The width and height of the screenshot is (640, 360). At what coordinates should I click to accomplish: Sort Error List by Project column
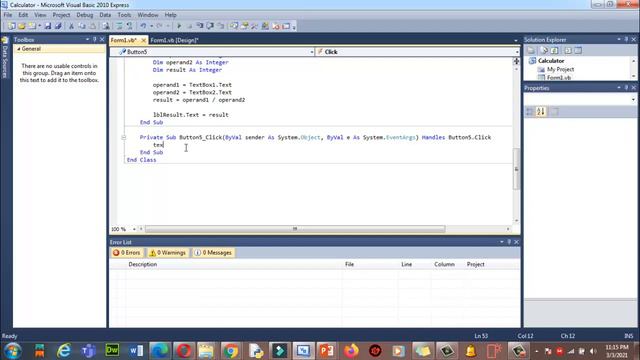point(491,264)
